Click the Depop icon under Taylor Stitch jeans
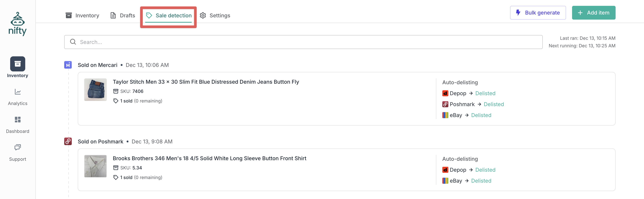The height and width of the screenshot is (199, 644). point(445,93)
